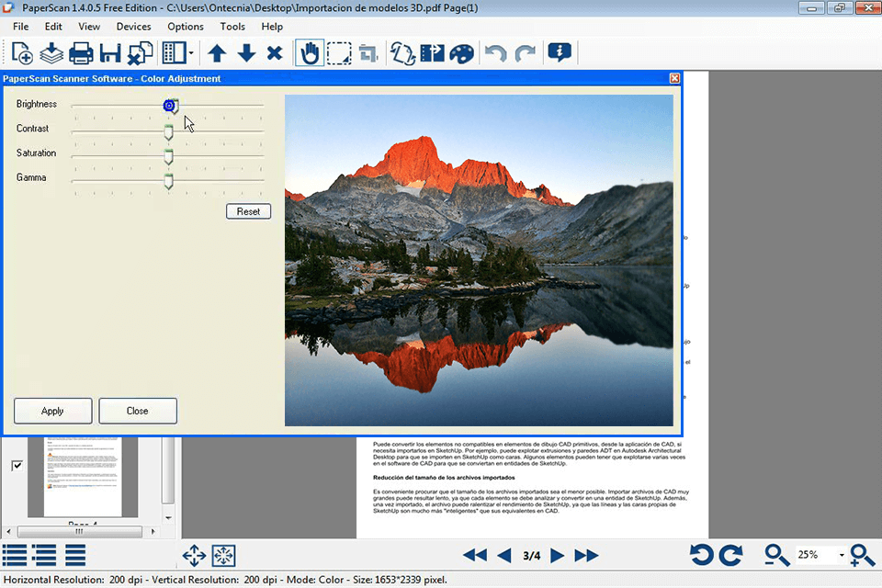Click the zoom out magnifier icon
Screen dimensions: 882x588
776,555
